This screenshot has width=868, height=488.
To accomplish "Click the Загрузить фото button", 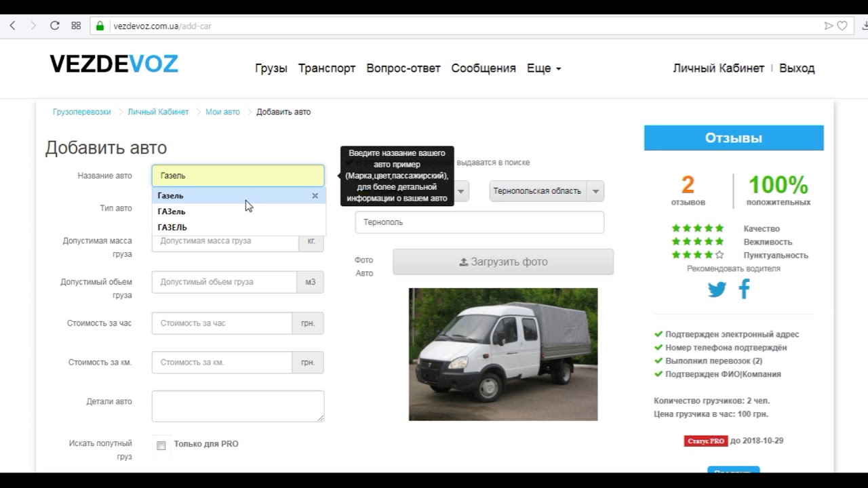I will pos(503,262).
